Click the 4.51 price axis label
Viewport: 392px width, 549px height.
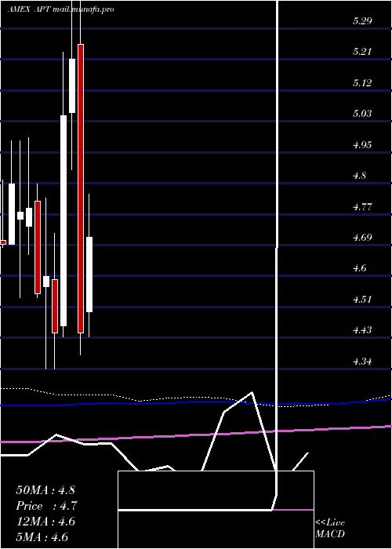pos(362,300)
